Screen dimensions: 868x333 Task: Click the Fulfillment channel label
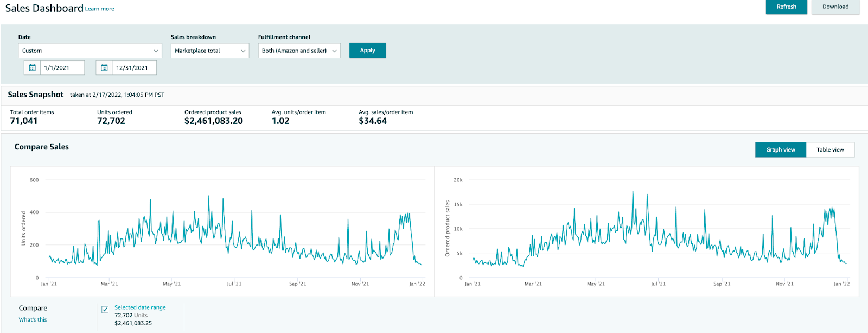pyautogui.click(x=284, y=37)
